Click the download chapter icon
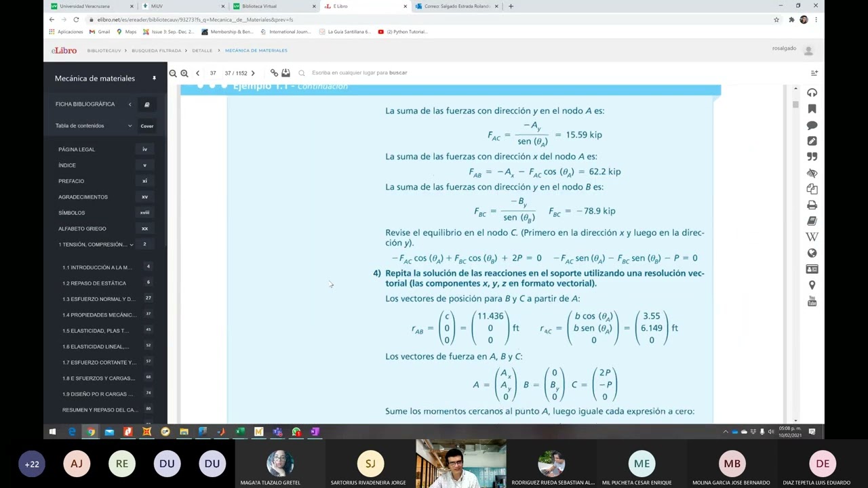The image size is (868, 488). 285,73
